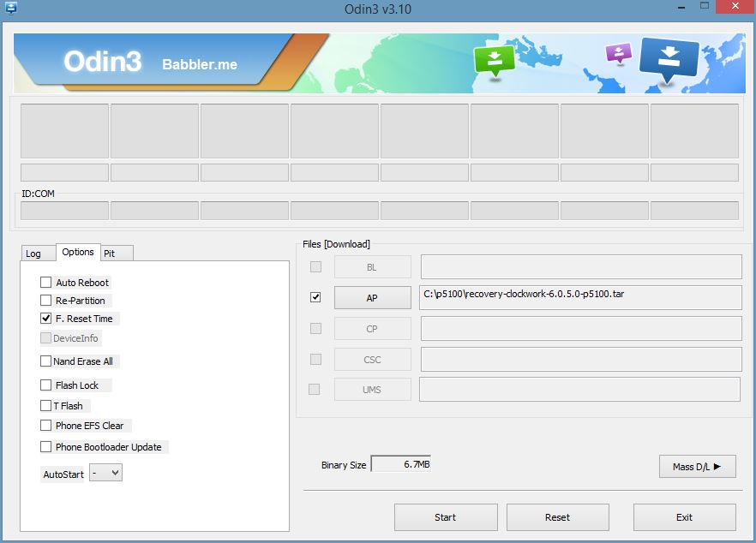Click the AP file path field
The width and height of the screenshot is (756, 543).
point(581,298)
